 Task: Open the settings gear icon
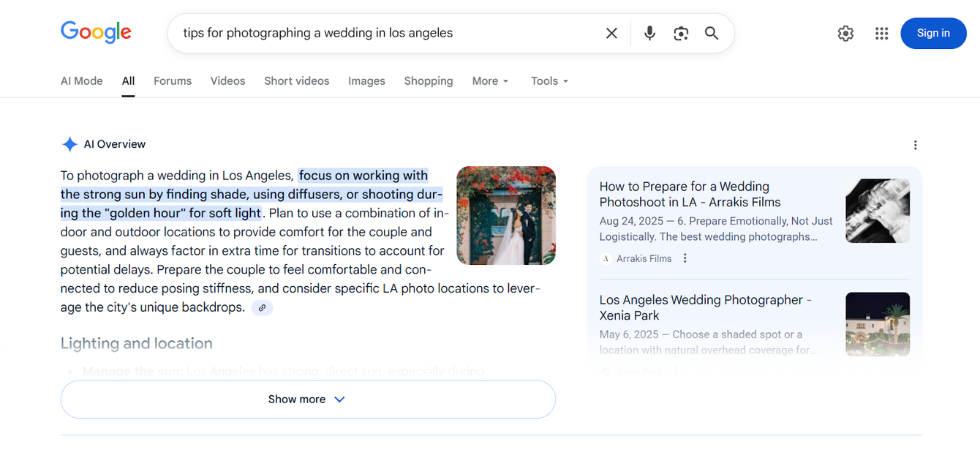845,33
